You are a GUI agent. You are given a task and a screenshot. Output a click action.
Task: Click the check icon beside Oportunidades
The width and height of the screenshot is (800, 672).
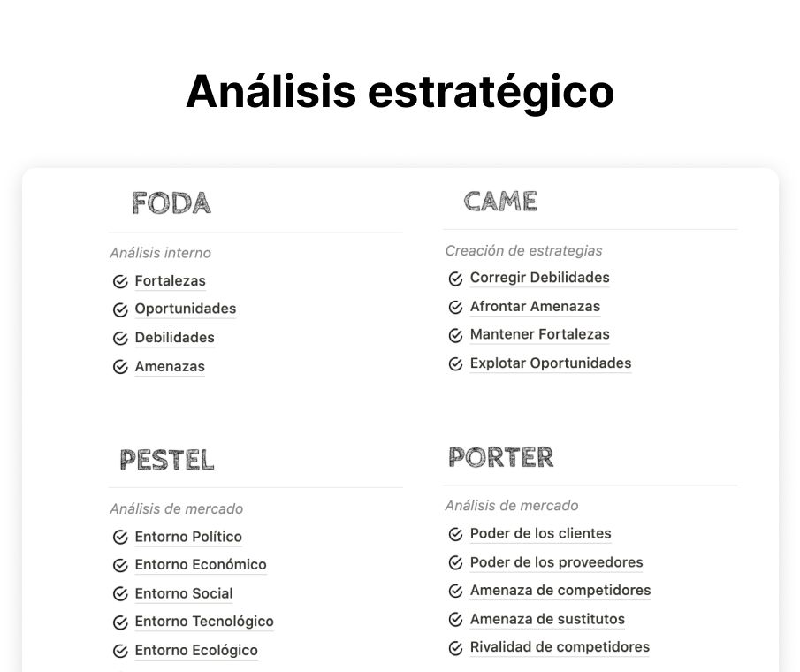[120, 310]
